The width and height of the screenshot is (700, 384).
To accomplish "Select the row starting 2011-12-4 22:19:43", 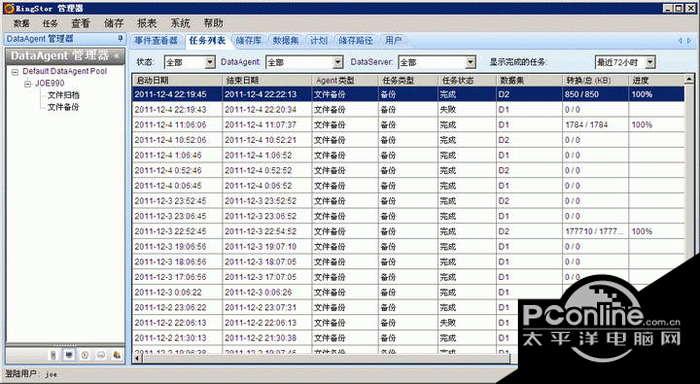I will click(x=408, y=109).
